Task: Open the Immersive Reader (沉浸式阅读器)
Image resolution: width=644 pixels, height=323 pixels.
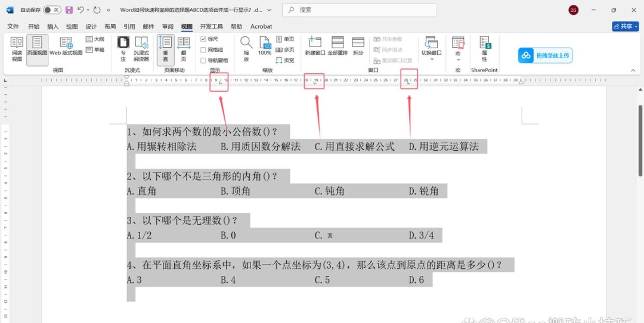Action: [141, 49]
